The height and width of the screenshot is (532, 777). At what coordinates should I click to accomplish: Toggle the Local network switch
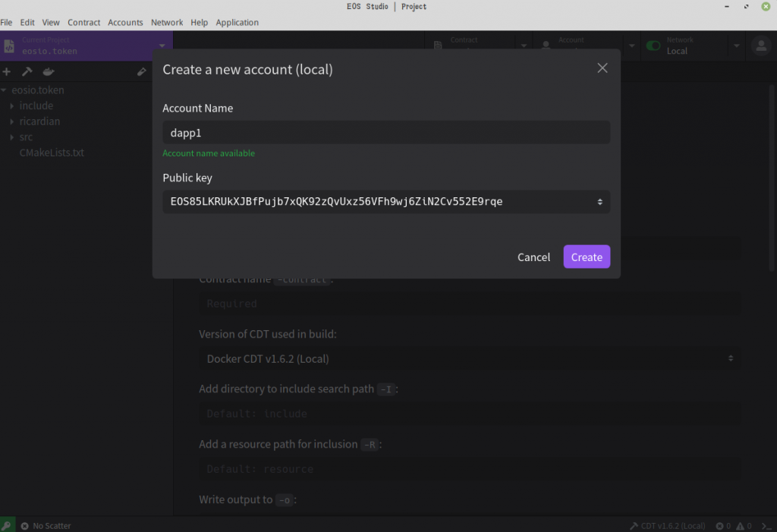click(x=653, y=46)
